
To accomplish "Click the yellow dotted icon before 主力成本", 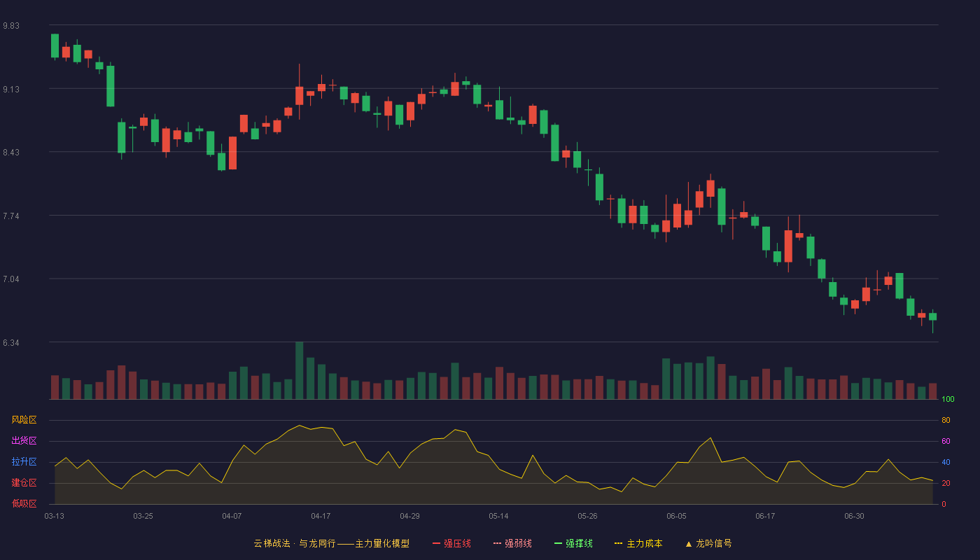I will point(619,544).
